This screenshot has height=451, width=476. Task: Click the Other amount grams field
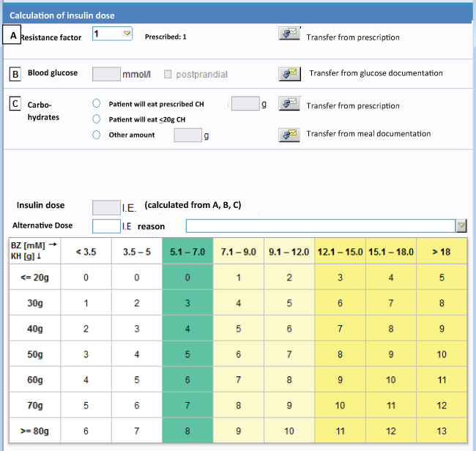(187, 135)
